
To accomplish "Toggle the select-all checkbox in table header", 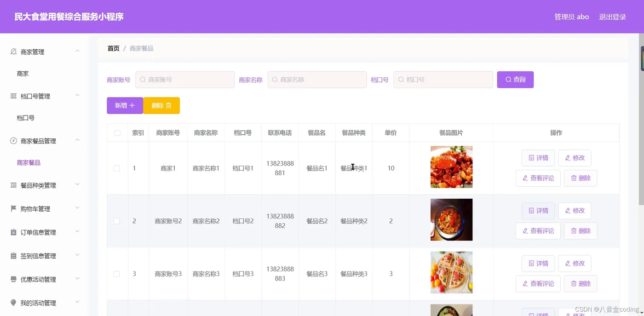I will tap(117, 133).
